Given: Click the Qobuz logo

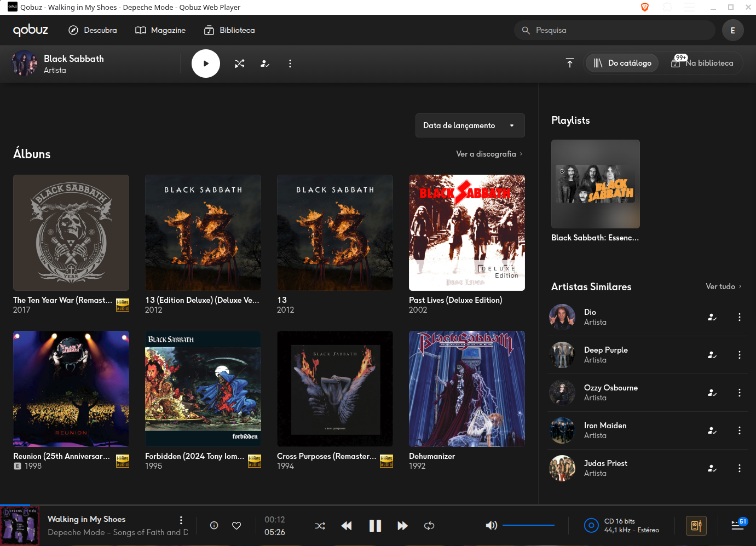Looking at the screenshot, I should [31, 30].
